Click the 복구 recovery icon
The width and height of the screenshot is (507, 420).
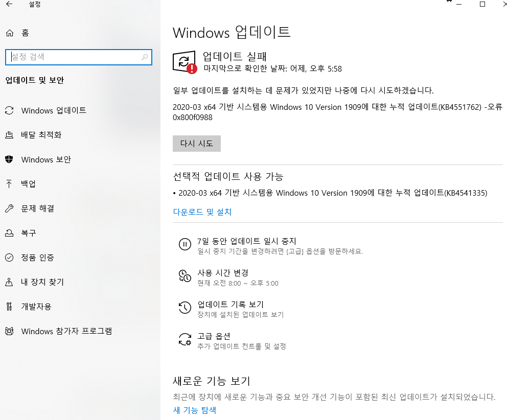[x=9, y=233]
